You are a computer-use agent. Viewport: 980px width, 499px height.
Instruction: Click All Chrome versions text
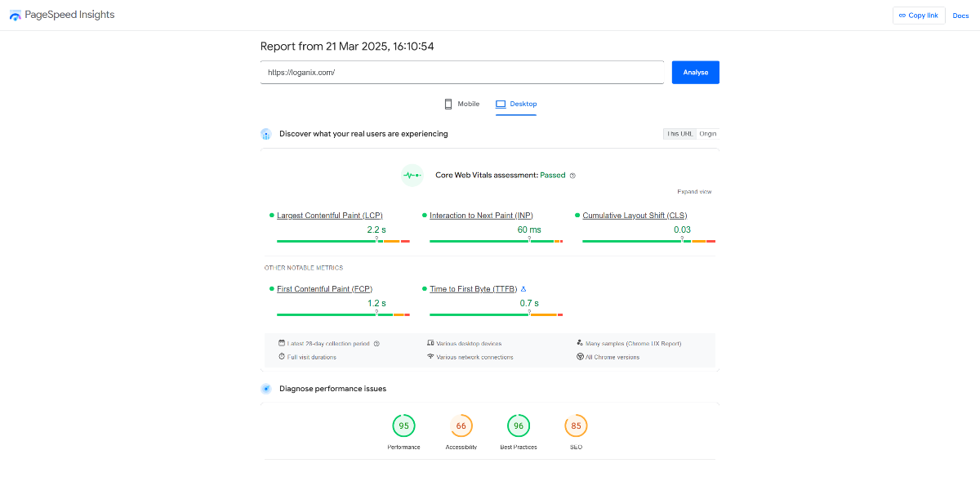click(612, 357)
